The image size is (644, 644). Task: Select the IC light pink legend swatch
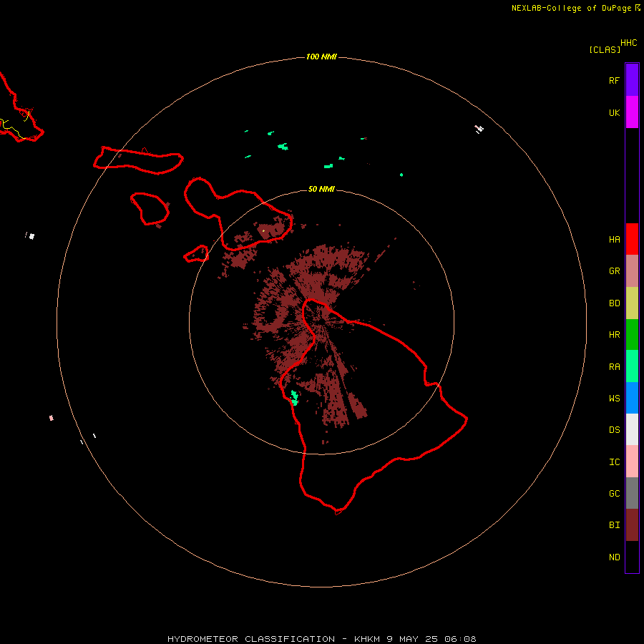click(x=632, y=462)
